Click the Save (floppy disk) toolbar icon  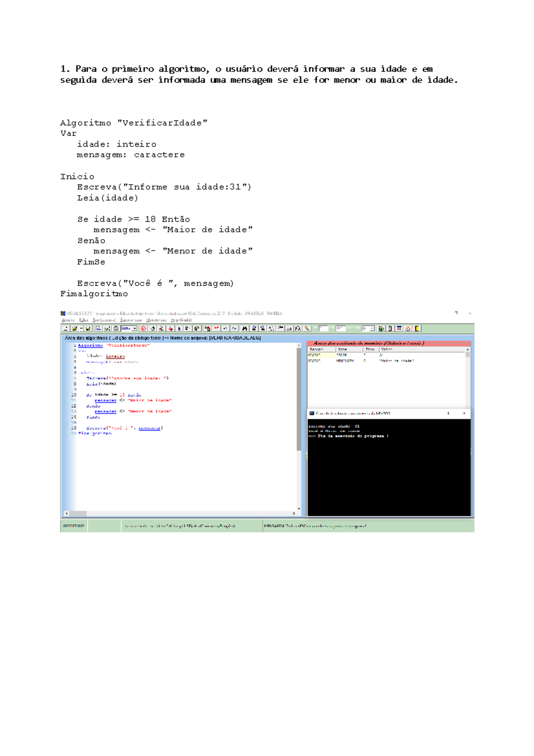coord(88,329)
